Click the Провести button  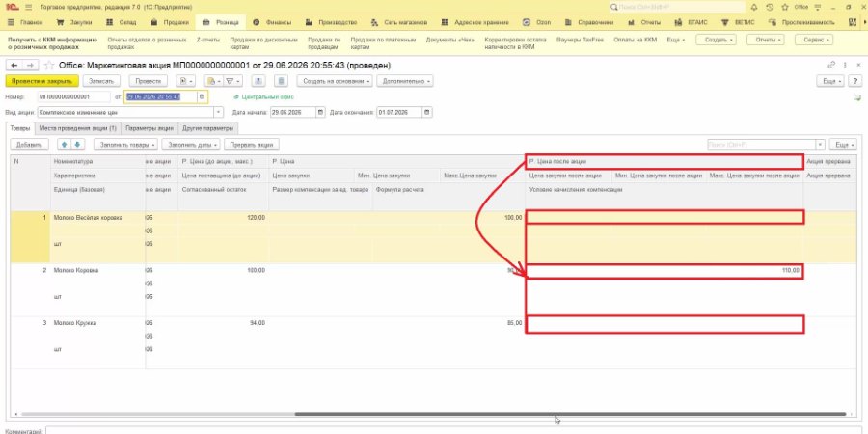[148, 81]
